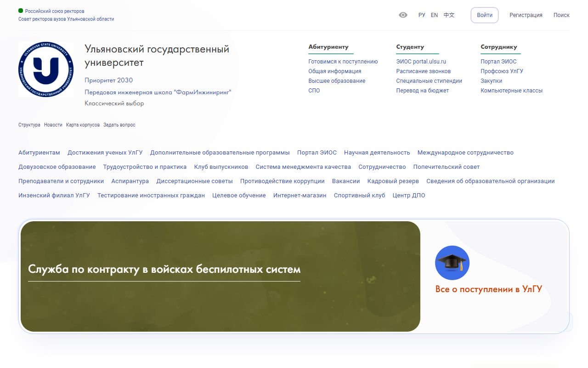Click the Классический выбор text
Image resolution: width=588 pixels, height=368 pixels.
coord(114,103)
